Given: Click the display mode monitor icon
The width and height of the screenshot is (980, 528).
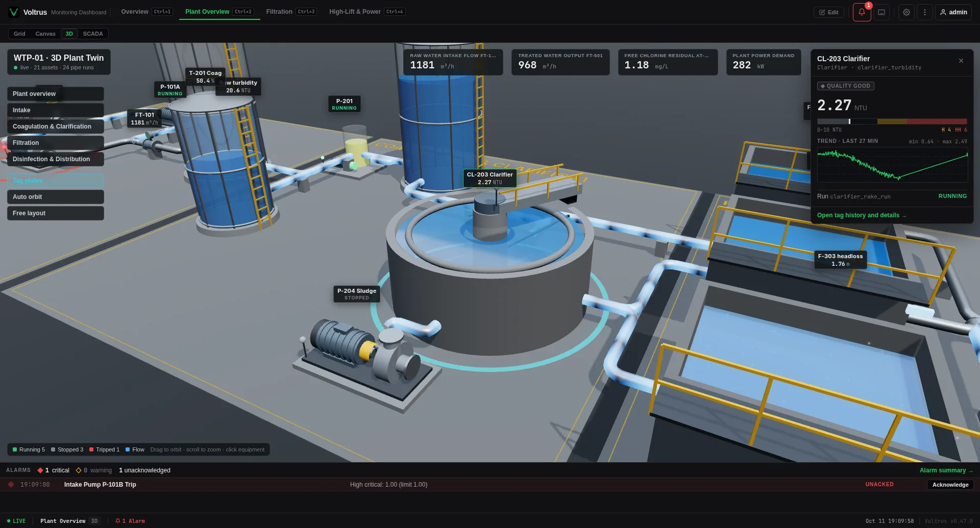Looking at the screenshot, I should point(881,12).
